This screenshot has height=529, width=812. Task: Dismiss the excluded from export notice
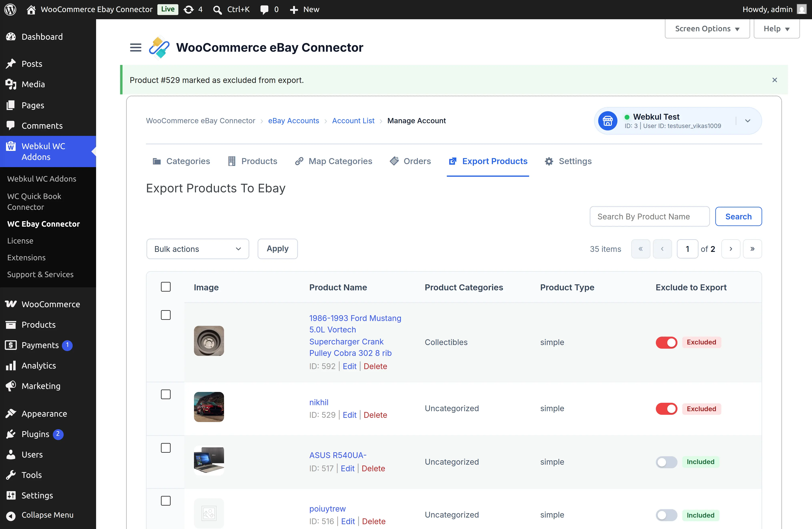coord(775,80)
